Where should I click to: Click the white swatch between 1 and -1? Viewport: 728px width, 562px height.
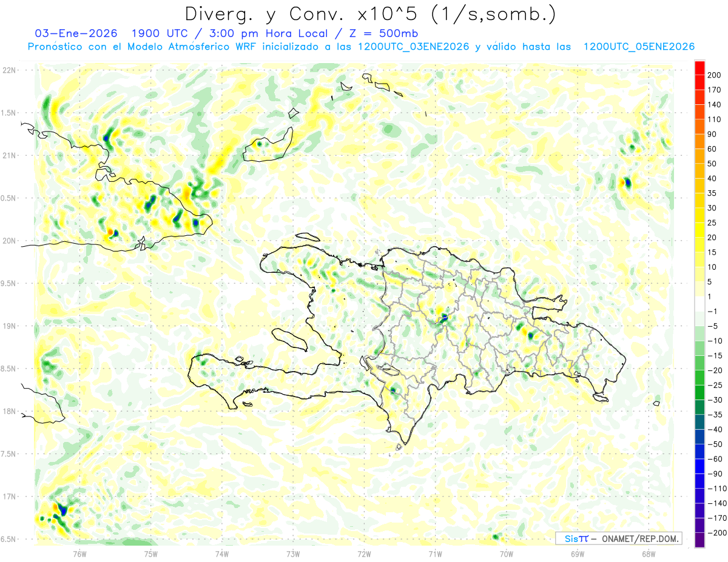[x=699, y=304]
